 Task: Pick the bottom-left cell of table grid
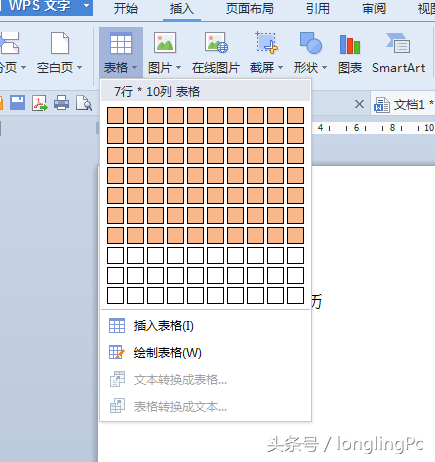pyautogui.click(x=115, y=295)
